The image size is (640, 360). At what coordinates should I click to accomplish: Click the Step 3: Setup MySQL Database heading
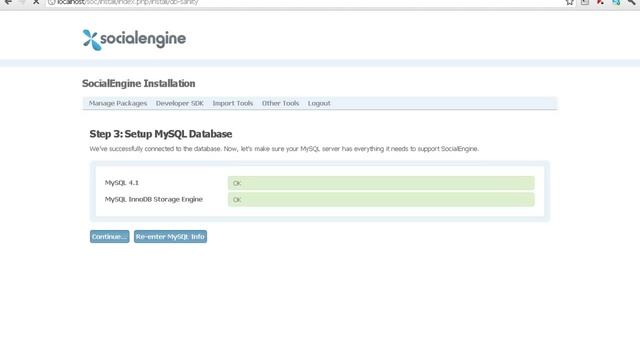[x=161, y=134]
